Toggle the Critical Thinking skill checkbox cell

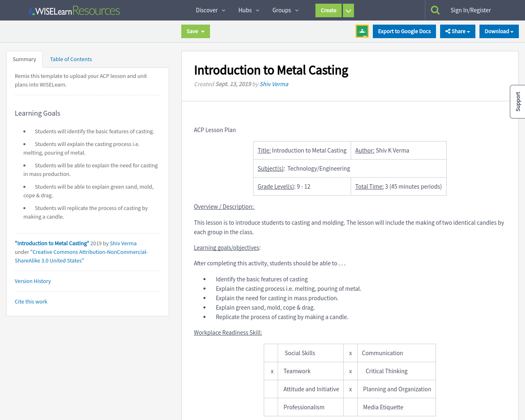(350, 371)
